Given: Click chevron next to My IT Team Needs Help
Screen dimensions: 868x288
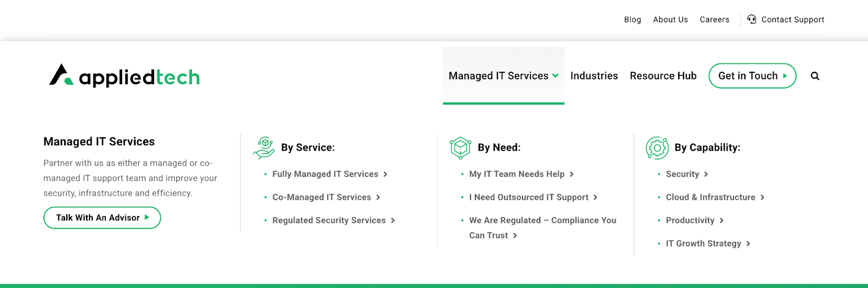Looking at the screenshot, I should [x=572, y=174].
